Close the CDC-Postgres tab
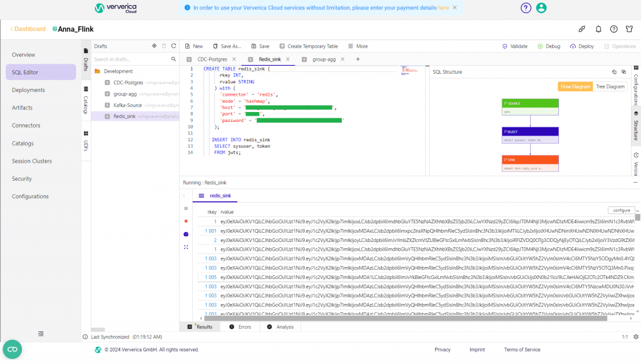Viewport: 641px width, 364px height. tap(234, 59)
